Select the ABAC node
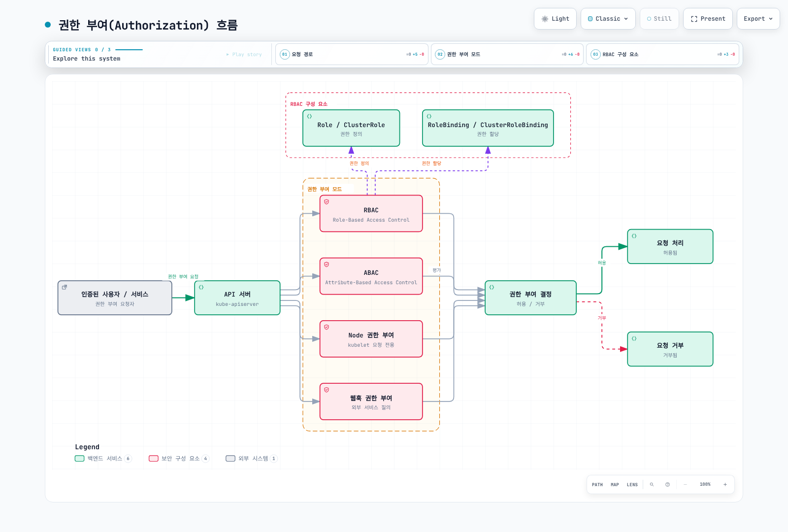The width and height of the screenshot is (788, 532). (x=371, y=276)
